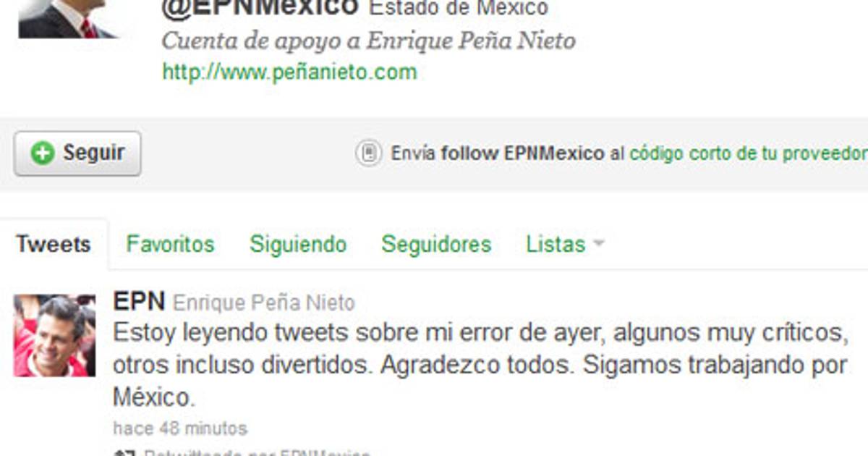Follow the account with the Seguir button

pyautogui.click(x=77, y=153)
